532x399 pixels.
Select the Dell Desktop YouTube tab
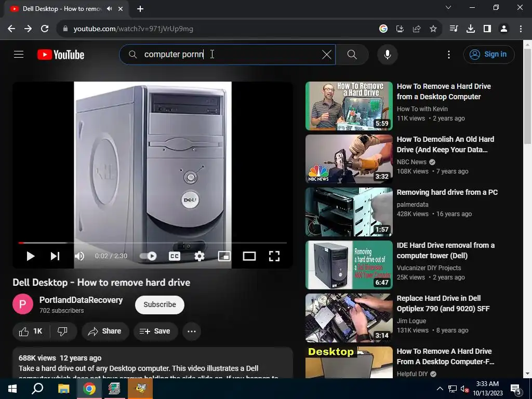pyautogui.click(x=62, y=9)
